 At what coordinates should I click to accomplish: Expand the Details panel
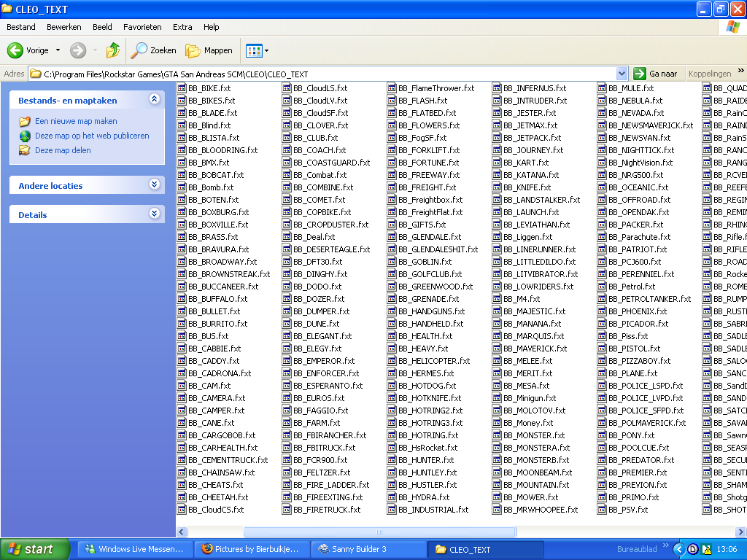pyautogui.click(x=155, y=214)
